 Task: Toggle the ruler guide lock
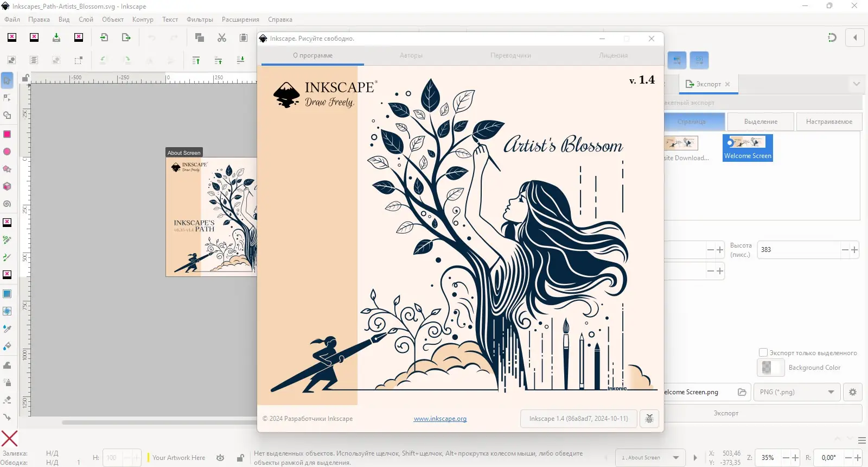[x=25, y=79]
